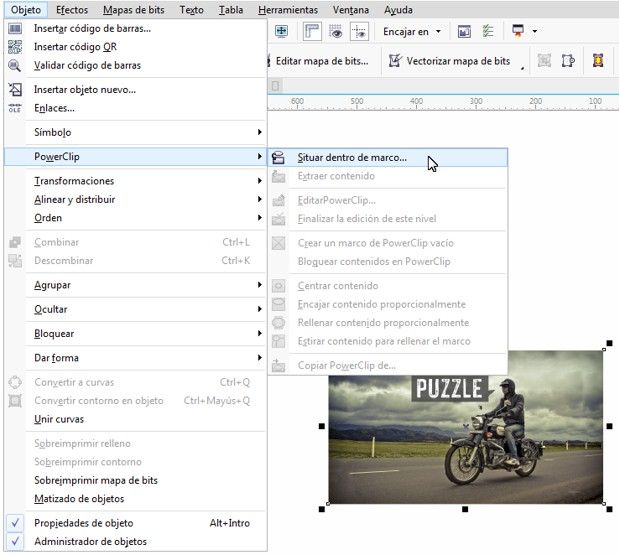This screenshot has width=619, height=555.
Task: Toggle the guidelines visibility eye icon
Action: click(360, 31)
